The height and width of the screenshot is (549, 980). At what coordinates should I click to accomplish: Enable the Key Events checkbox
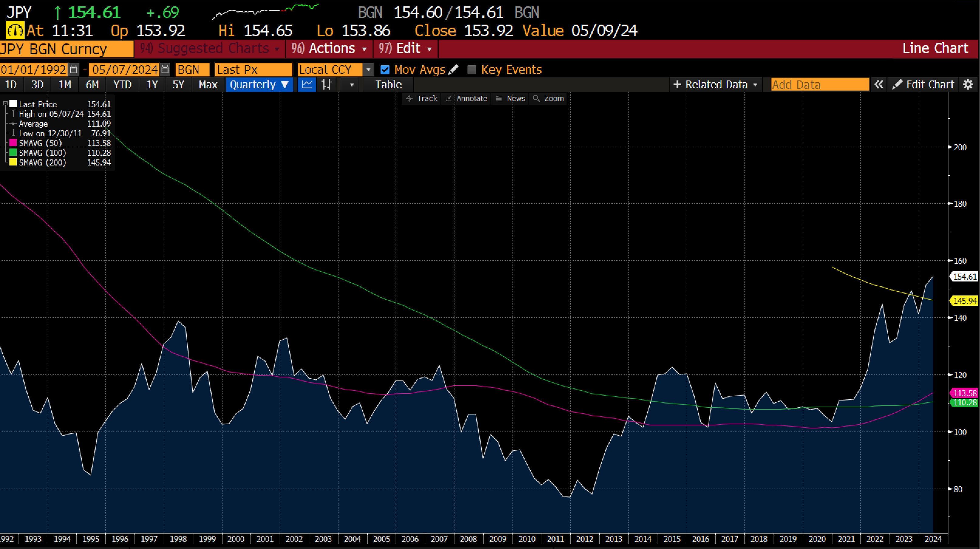pos(471,70)
